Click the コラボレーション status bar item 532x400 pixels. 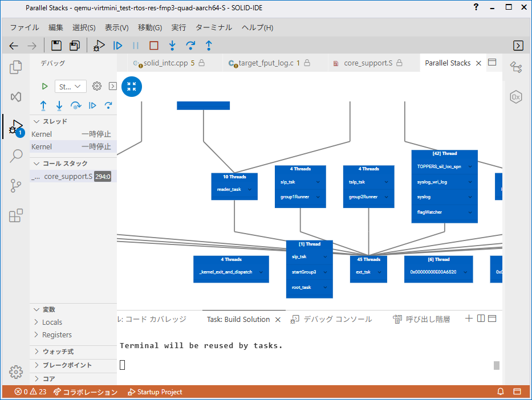(86, 392)
